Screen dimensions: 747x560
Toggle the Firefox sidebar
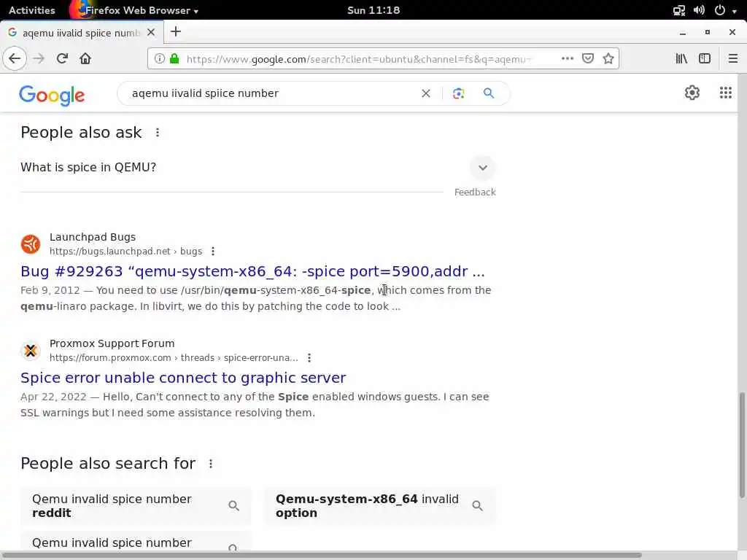pyautogui.click(x=705, y=58)
